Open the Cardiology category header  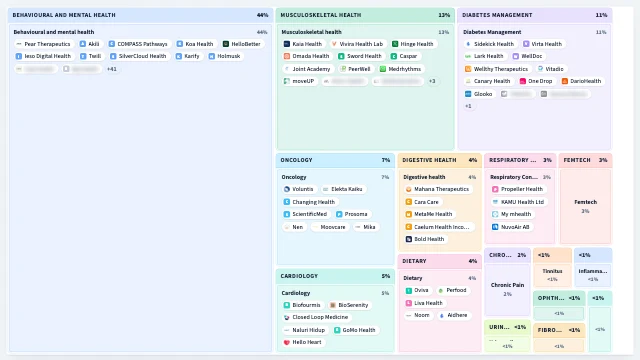pyautogui.click(x=335, y=276)
